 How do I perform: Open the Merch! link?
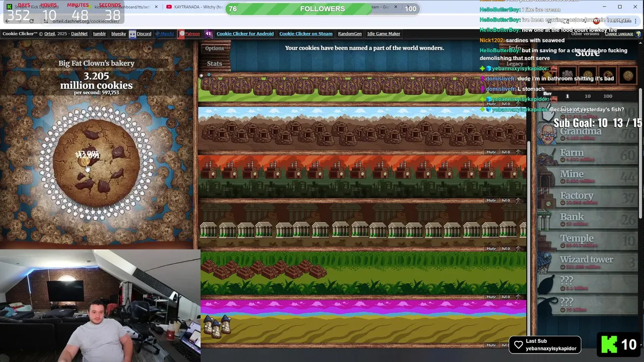tap(165, 34)
